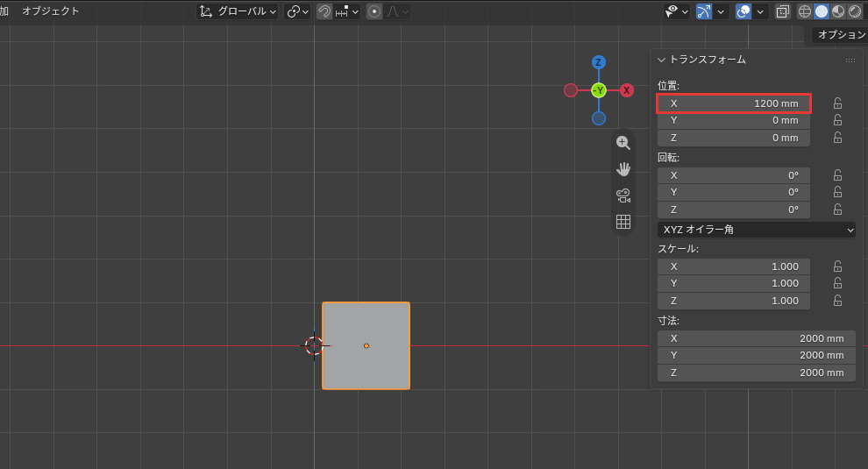Open the グローバル orientation dropdown
868x469 pixels.
coord(238,11)
